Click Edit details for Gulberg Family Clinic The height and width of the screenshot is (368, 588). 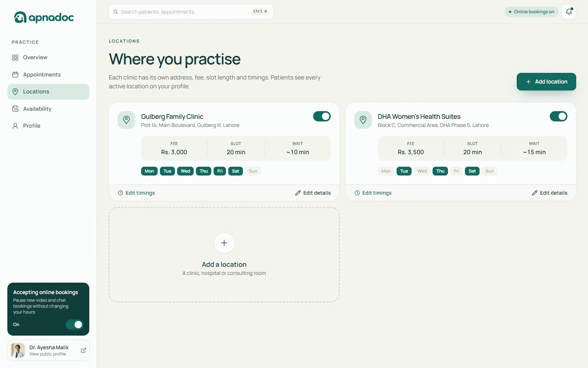coord(313,193)
